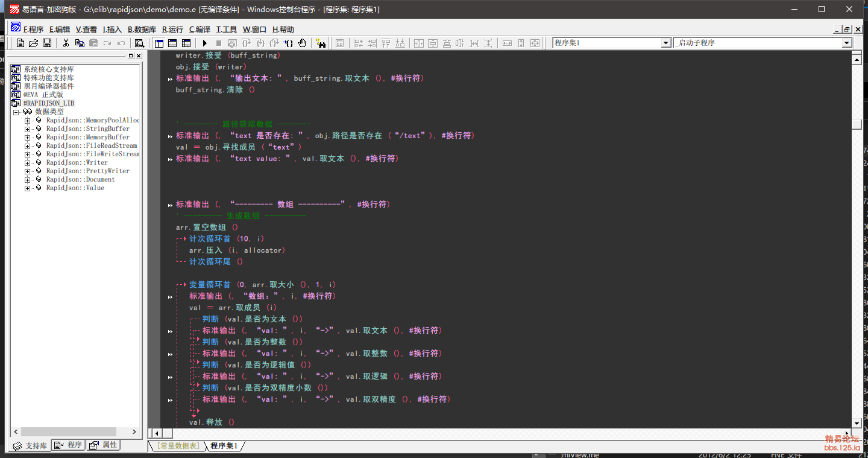This screenshot has height=458, width=868.
Task: Click the Open folder toolbar icon
Action: pyautogui.click(x=34, y=43)
